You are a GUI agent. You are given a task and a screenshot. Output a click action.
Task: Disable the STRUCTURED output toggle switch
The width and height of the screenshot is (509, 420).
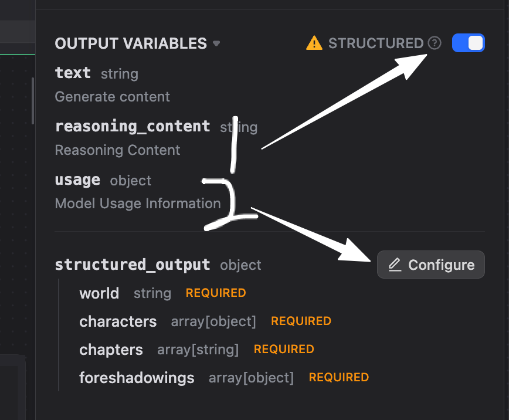pyautogui.click(x=468, y=43)
